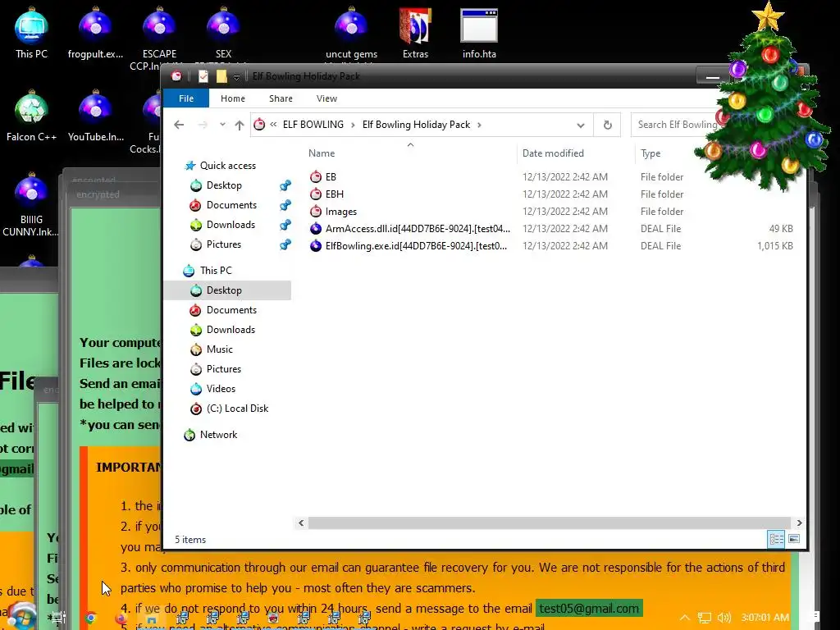Select the Extras desktop icon
The height and width of the screenshot is (630, 840).
pyautogui.click(x=415, y=33)
